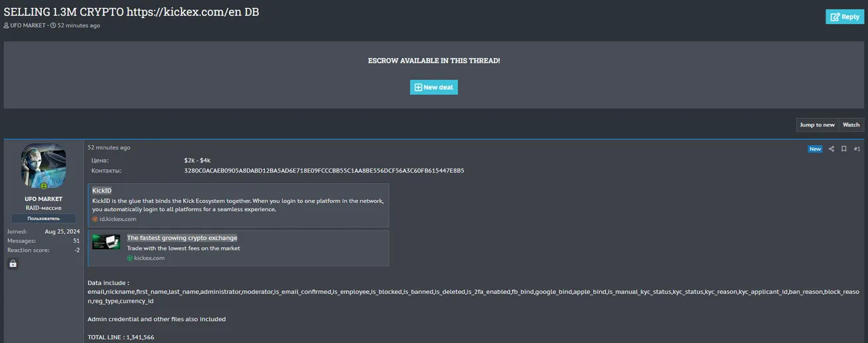The width and height of the screenshot is (868, 343).
Task: Click the thread title SELLING 1.3M CRYPTO
Action: point(132,12)
